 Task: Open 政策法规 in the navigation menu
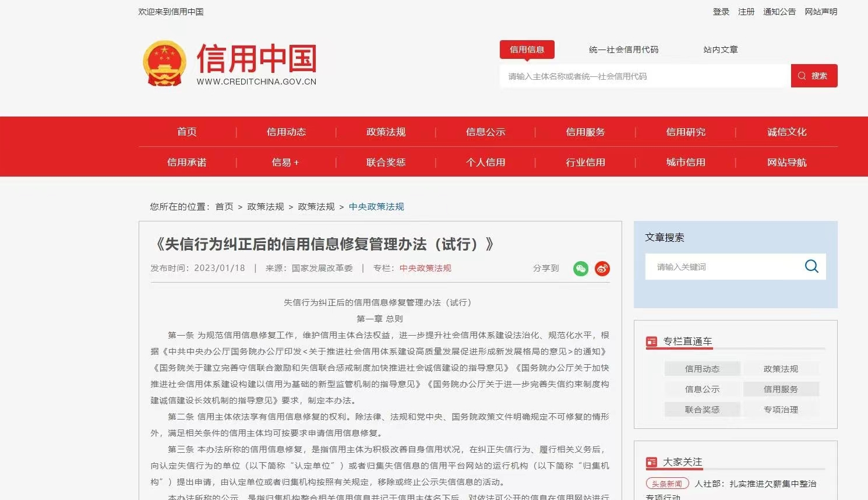pos(386,132)
